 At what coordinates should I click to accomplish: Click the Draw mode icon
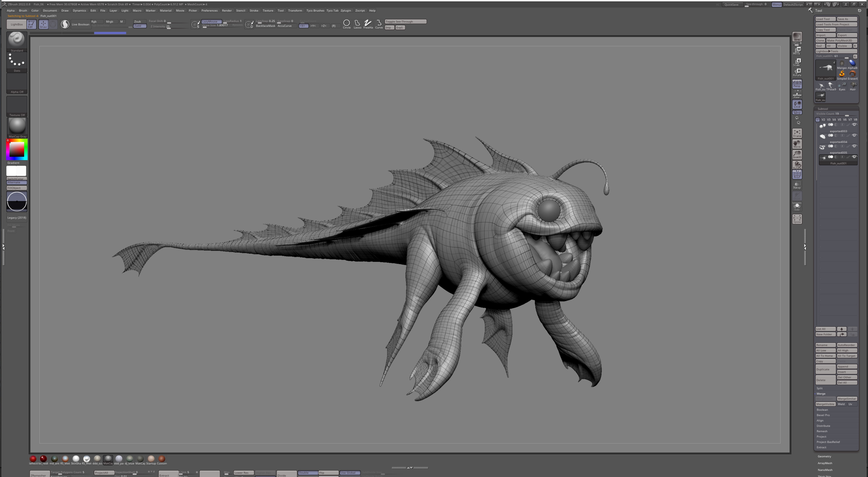43,24
